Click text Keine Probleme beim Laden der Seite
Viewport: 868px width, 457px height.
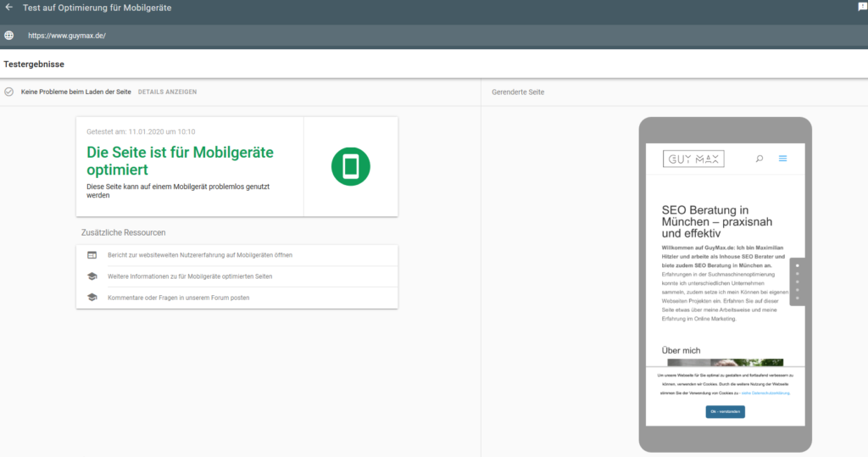[75, 92]
